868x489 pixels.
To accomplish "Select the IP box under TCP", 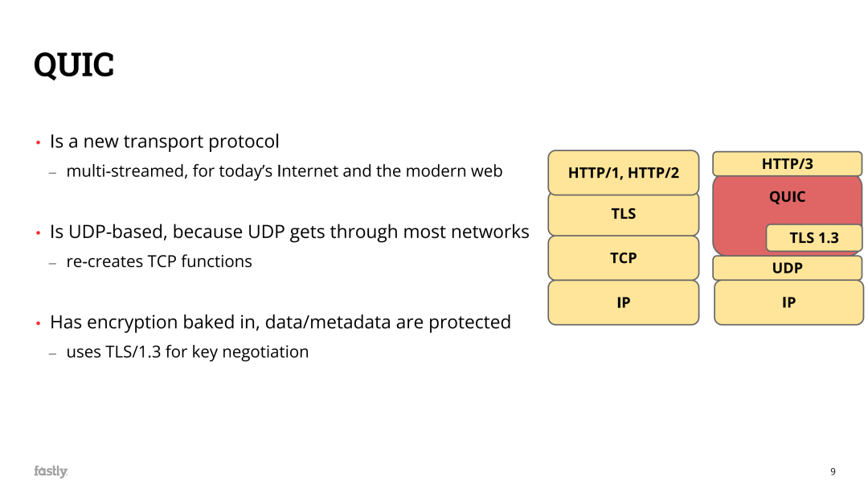I will pos(623,302).
